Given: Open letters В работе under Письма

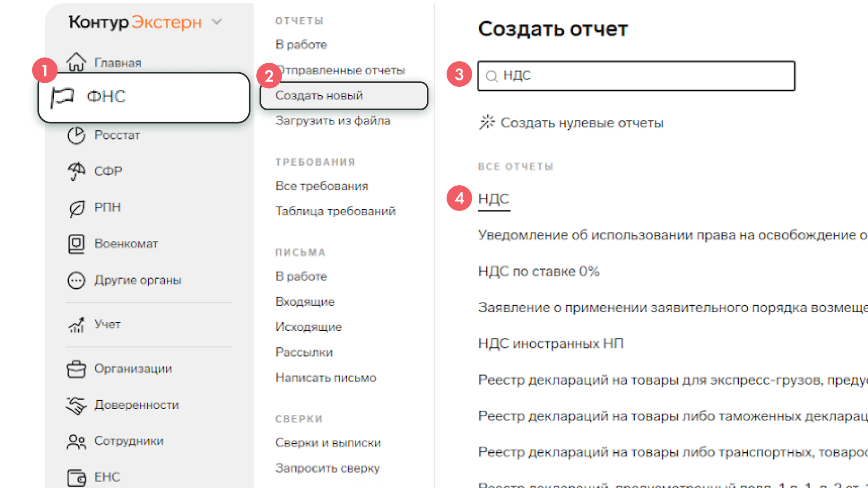Looking at the screenshot, I should (301, 277).
